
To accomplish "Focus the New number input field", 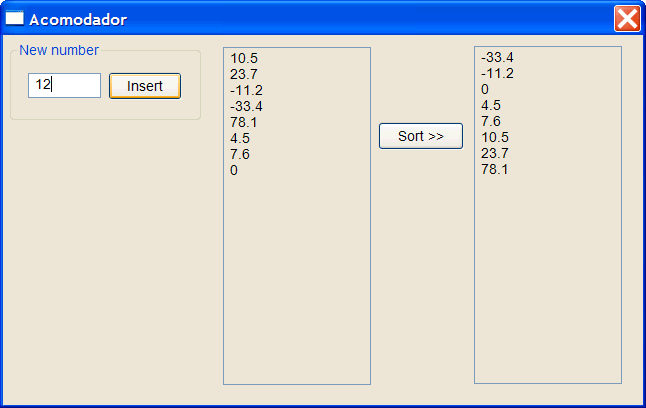I will [x=64, y=85].
